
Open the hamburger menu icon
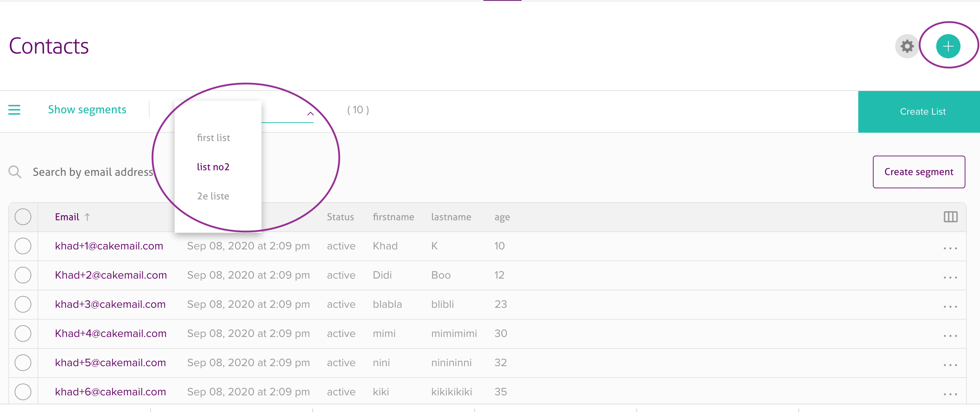click(x=15, y=110)
